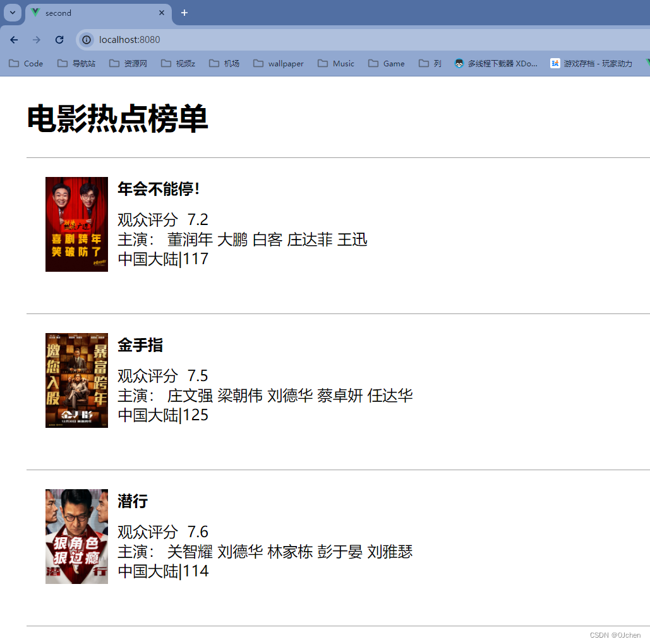Click cast line starting with 庄文强
The height and width of the screenshot is (644, 650).
[265, 396]
